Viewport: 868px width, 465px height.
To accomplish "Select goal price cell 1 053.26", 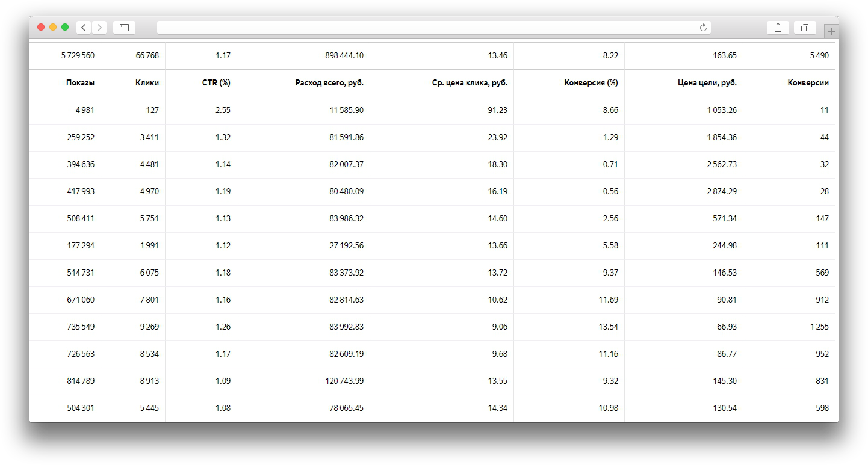I will tap(722, 110).
